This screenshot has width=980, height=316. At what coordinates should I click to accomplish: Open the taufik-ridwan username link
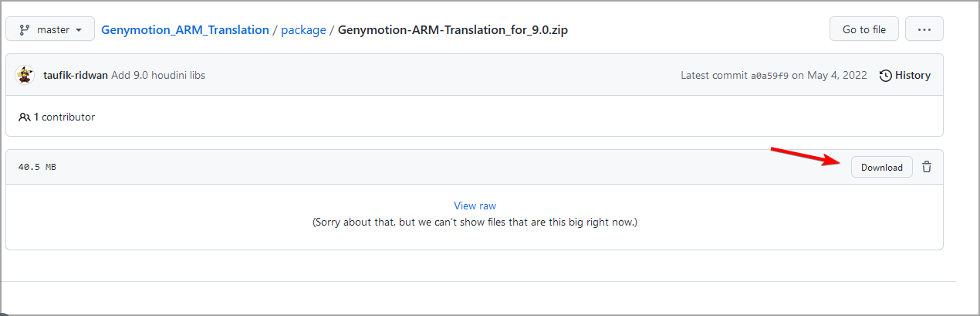(x=76, y=75)
